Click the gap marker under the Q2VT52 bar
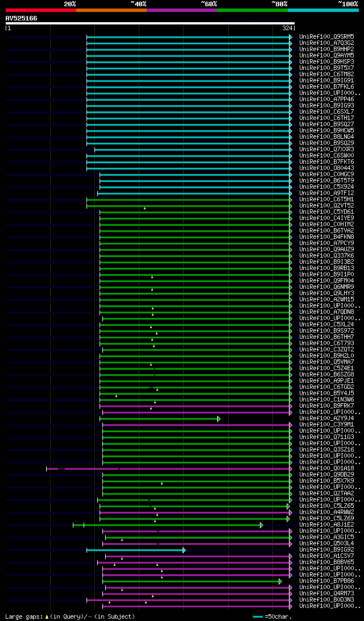364x621 pixels. pyautogui.click(x=145, y=208)
